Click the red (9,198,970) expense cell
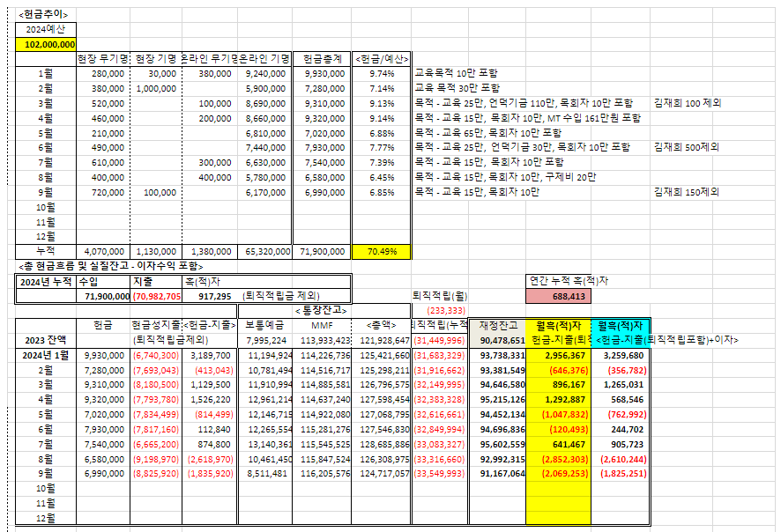The height and width of the screenshot is (532, 781). click(156, 460)
